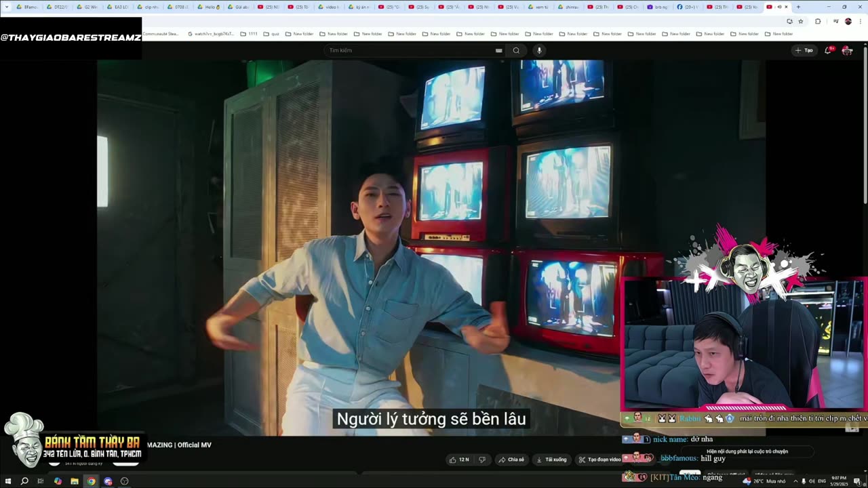Click 'Tạo đoạn video' clip button

pyautogui.click(x=599, y=460)
